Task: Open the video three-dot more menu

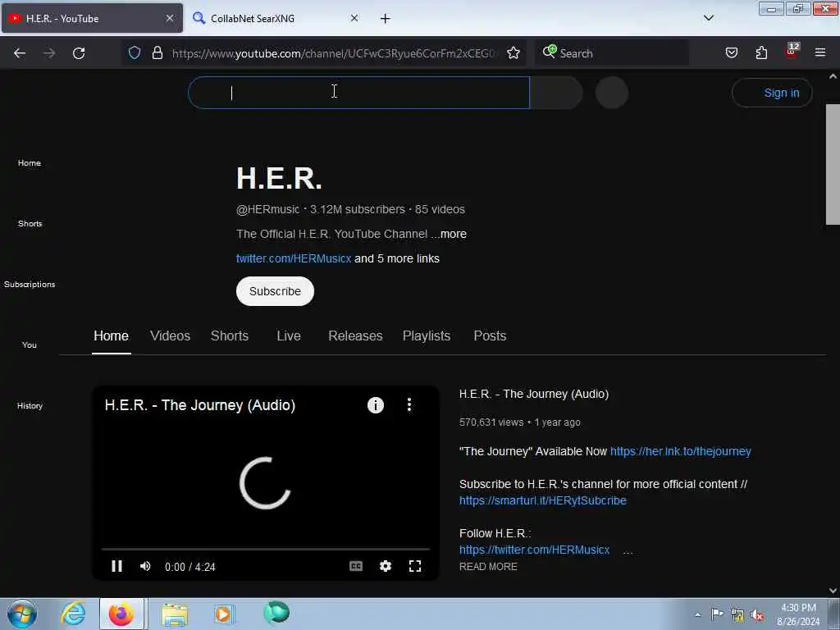Action: (409, 405)
